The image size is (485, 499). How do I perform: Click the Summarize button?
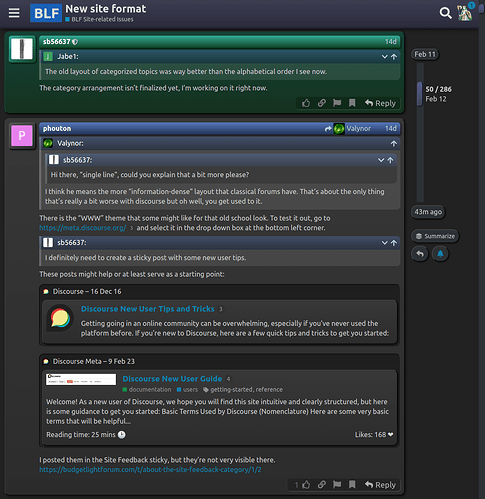(435, 236)
